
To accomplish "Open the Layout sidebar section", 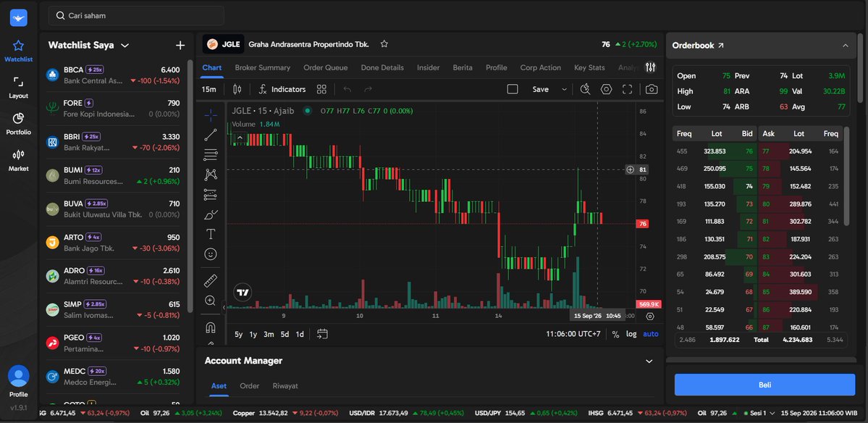I will (18, 88).
